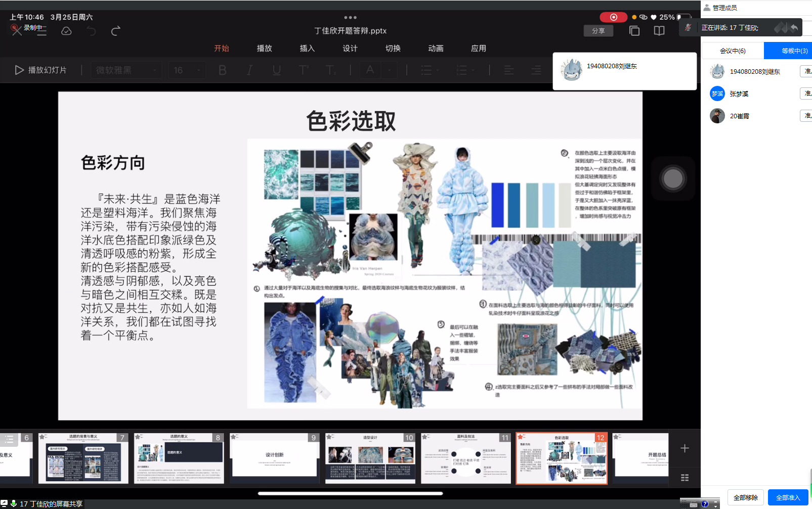The image size is (812, 509).
Task: Select slide 9 thumbnail 设计创新
Action: click(275, 458)
